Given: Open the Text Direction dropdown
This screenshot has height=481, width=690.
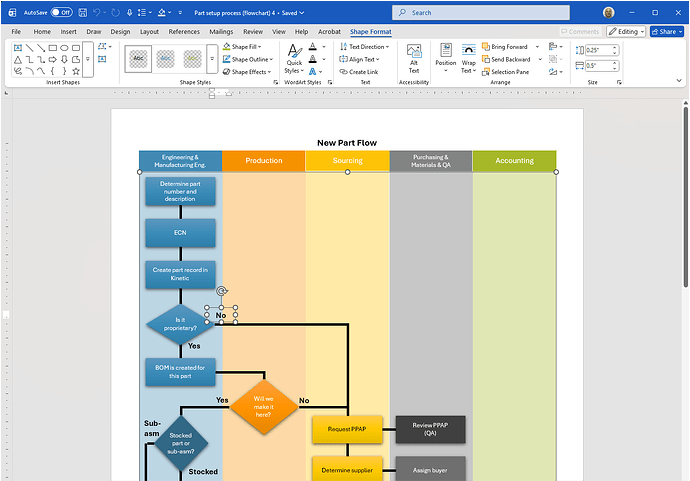Looking at the screenshot, I should point(364,47).
